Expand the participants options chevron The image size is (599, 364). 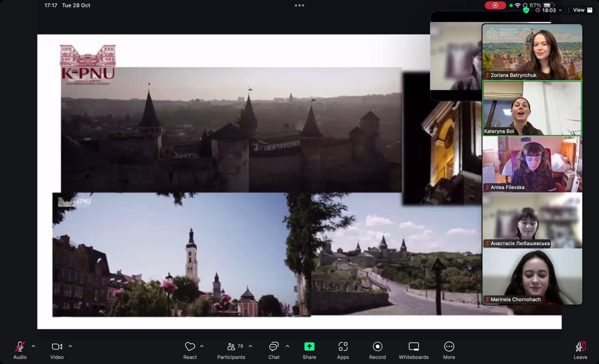(250, 346)
